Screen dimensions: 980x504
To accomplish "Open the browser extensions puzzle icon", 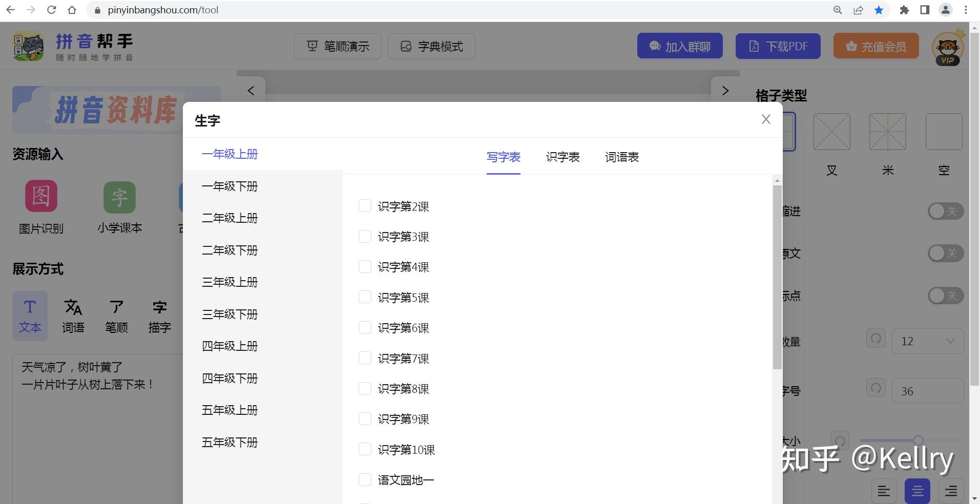I will [x=904, y=10].
